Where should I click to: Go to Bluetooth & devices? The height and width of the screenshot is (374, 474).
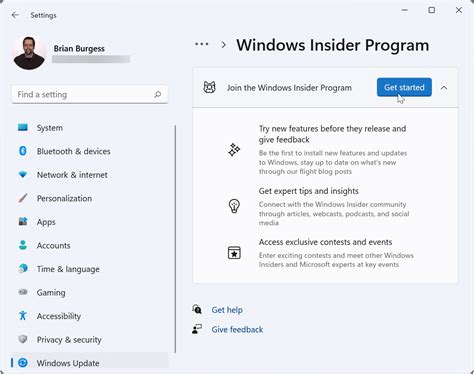[90, 151]
